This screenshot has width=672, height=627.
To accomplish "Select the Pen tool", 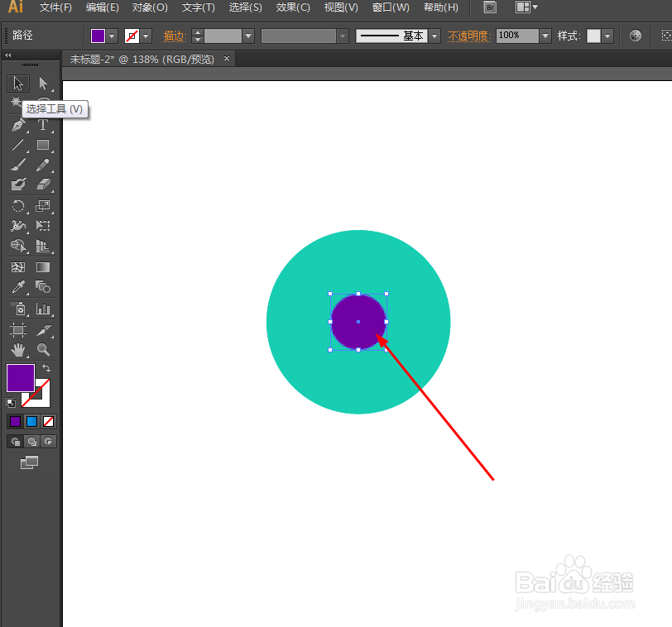I will pos(18,125).
